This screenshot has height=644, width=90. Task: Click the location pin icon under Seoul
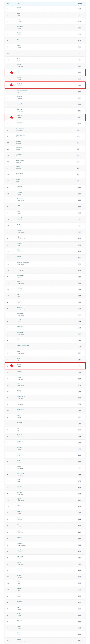pyautogui.click(x=17, y=22)
